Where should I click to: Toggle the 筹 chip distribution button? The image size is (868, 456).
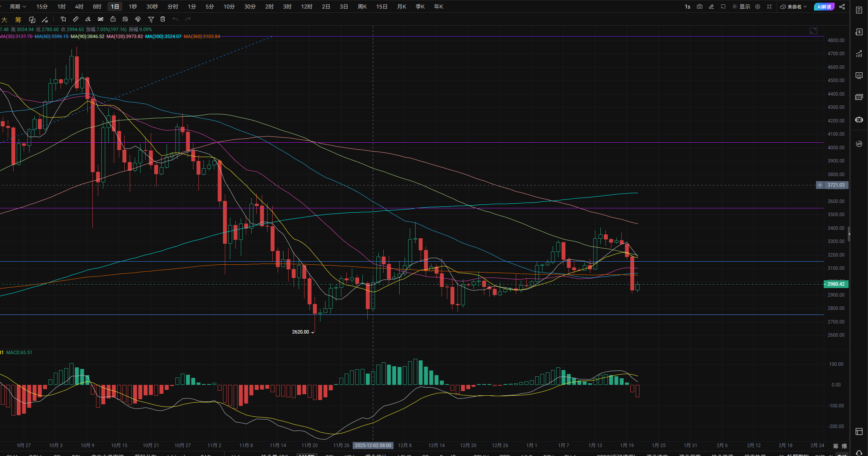pyautogui.click(x=18, y=19)
